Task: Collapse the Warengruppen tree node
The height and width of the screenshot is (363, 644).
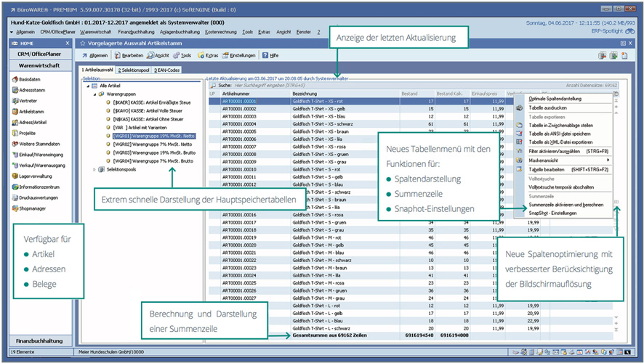Action: click(x=94, y=94)
